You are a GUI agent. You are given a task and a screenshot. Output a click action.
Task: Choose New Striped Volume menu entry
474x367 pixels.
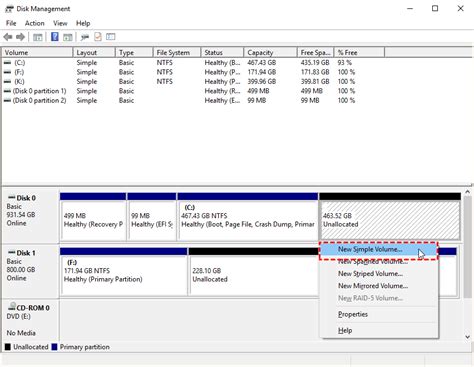(378, 274)
